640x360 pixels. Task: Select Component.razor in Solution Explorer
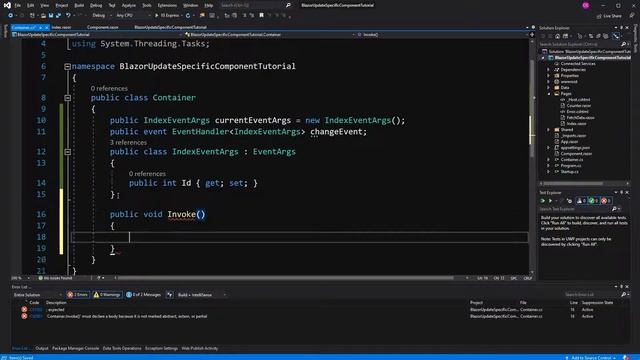pyautogui.click(x=576, y=154)
